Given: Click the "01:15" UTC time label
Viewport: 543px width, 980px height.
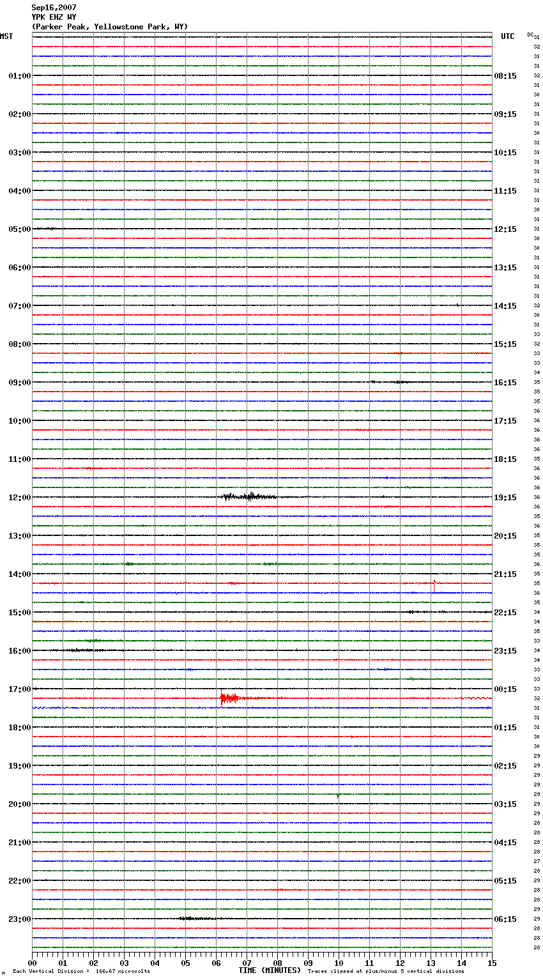Looking at the screenshot, I should tap(505, 728).
